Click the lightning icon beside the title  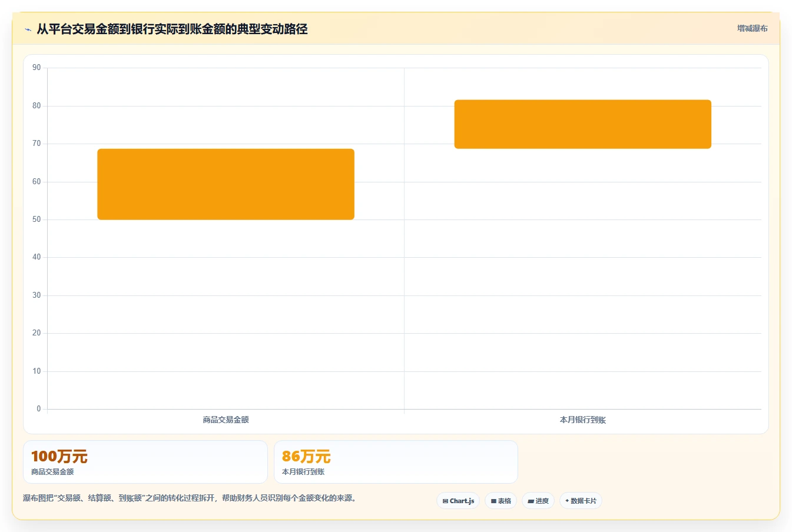coord(28,29)
